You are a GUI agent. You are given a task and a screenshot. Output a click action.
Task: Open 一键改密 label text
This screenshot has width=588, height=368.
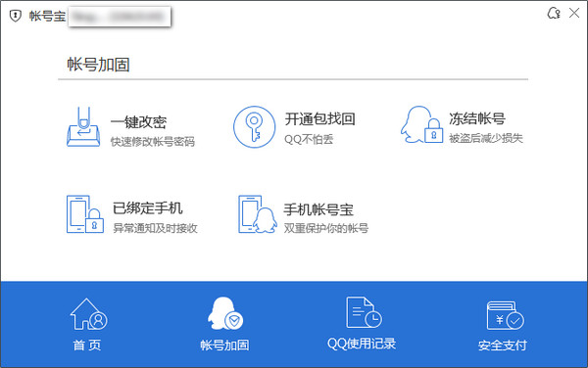coord(139,122)
